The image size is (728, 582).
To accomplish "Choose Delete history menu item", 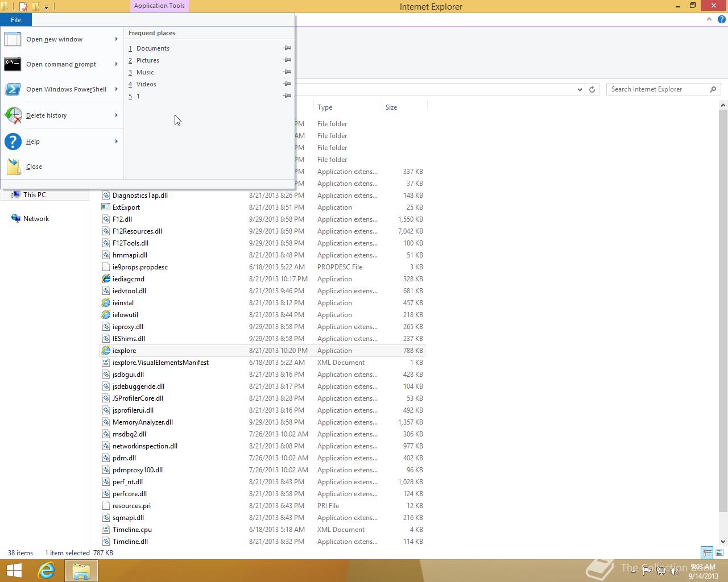I will click(62, 115).
